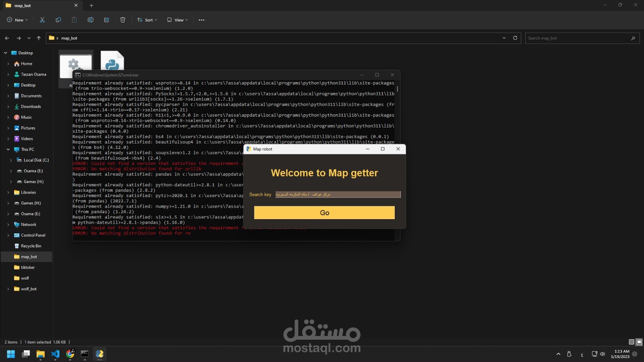Image resolution: width=644 pixels, height=362 pixels.
Task: Click the Search key input field
Action: coord(338,194)
